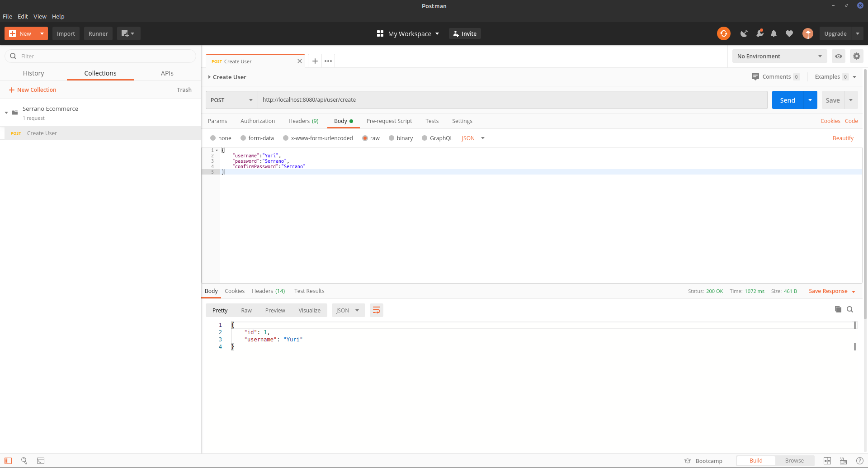Click the request URL field
868x468 pixels.
(513, 100)
